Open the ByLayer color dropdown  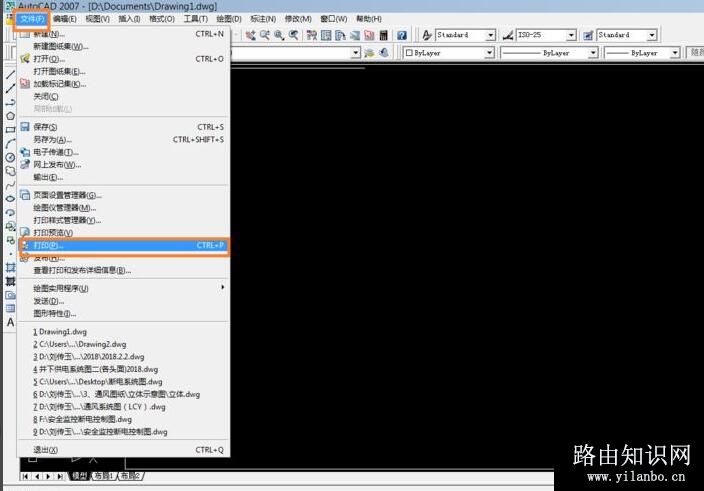coord(489,53)
